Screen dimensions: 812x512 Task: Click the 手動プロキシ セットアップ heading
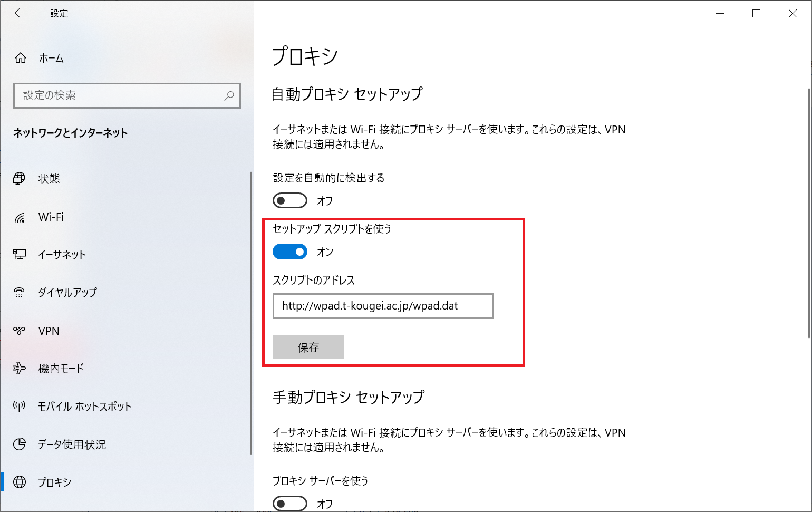[348, 397]
